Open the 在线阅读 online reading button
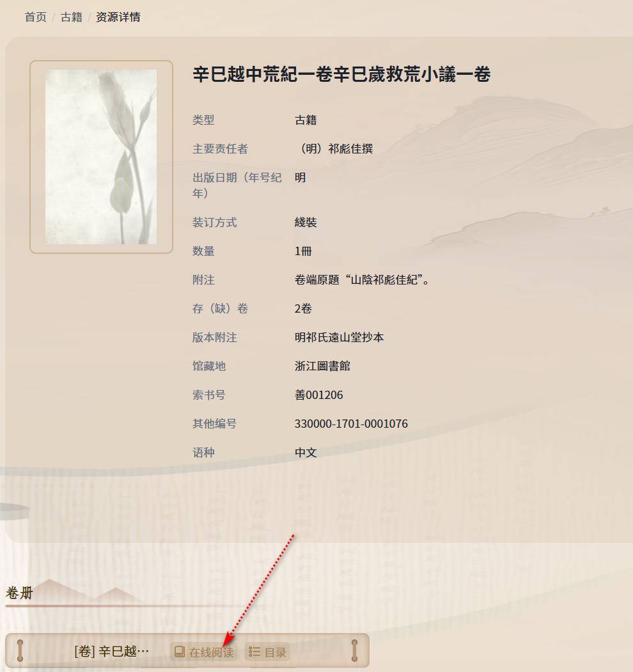 tap(203, 652)
